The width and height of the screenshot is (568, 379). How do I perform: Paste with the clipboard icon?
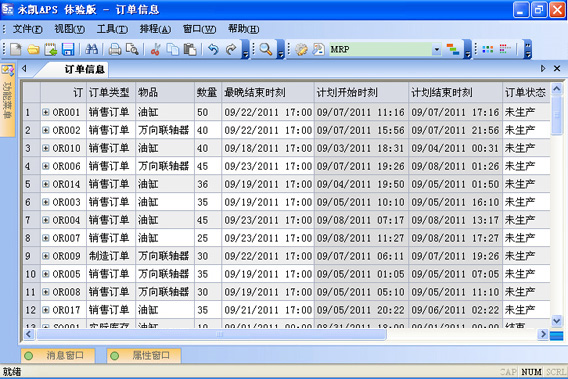(x=190, y=49)
